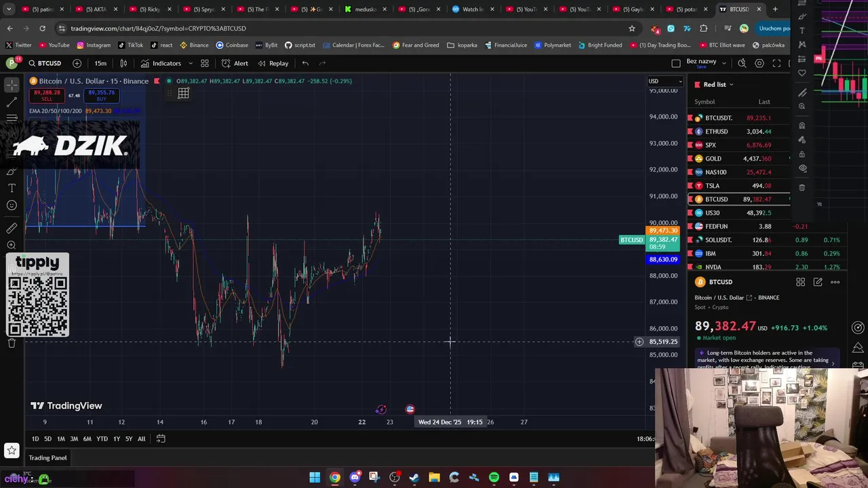Open the emoji icons tool

(x=12, y=205)
